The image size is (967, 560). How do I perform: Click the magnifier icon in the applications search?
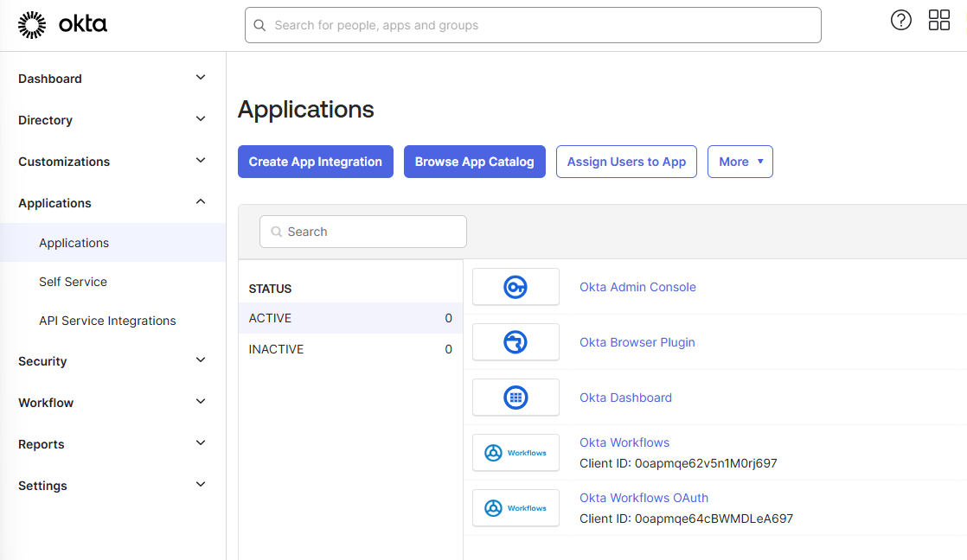pos(276,232)
